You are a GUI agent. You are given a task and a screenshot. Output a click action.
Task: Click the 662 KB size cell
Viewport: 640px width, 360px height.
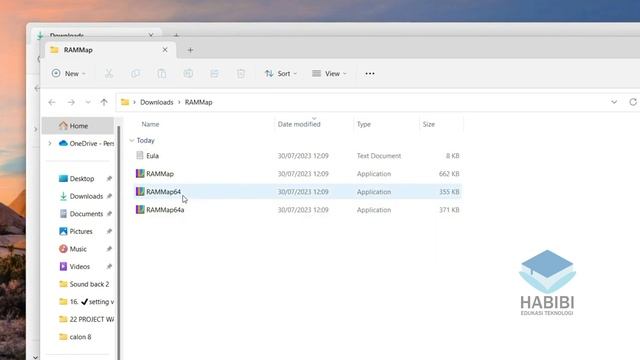point(449,173)
